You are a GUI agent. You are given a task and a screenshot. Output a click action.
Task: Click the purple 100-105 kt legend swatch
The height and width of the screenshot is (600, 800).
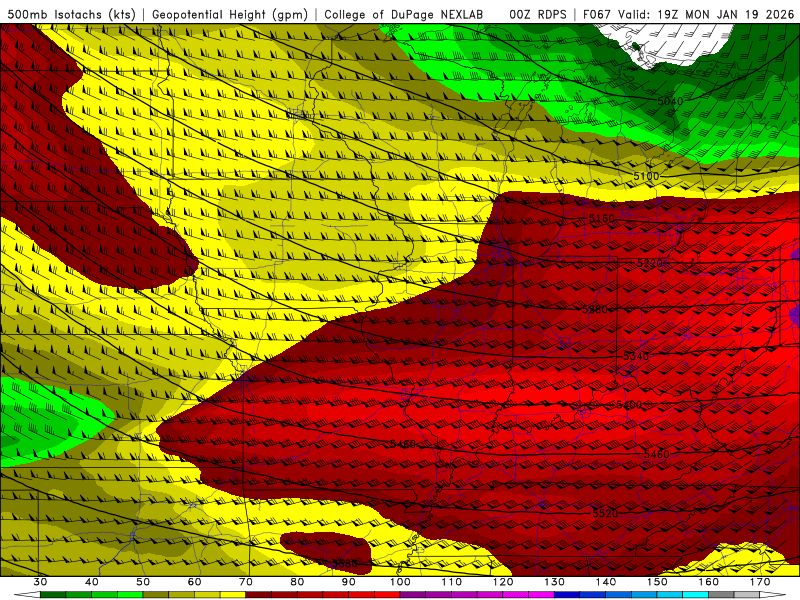[x=413, y=595]
